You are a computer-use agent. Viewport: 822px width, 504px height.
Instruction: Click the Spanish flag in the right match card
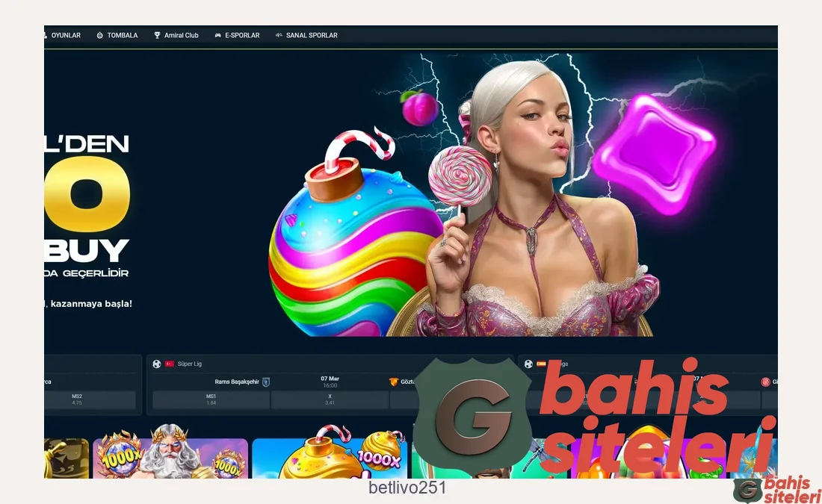tap(541, 364)
